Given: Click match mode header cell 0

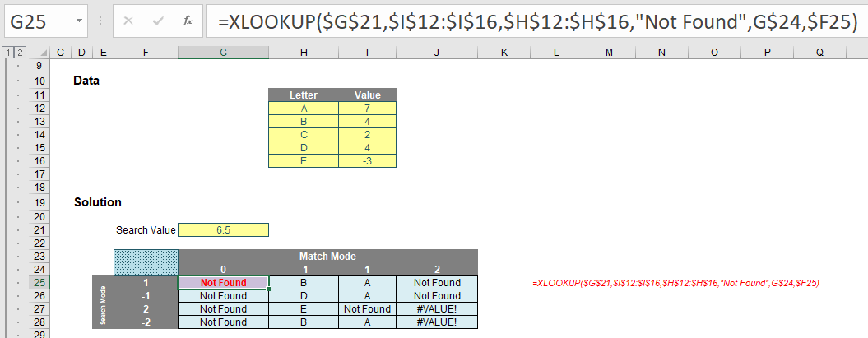Looking at the screenshot, I should 223,270.
